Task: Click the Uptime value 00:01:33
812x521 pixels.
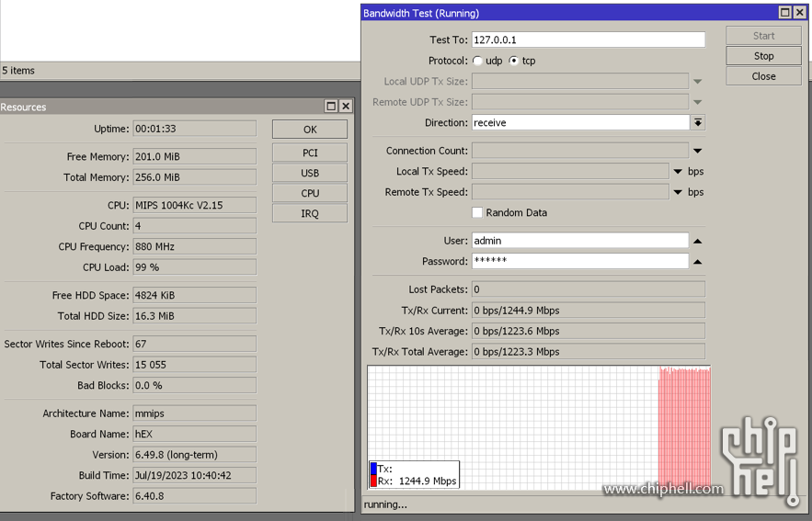Action: coord(194,129)
